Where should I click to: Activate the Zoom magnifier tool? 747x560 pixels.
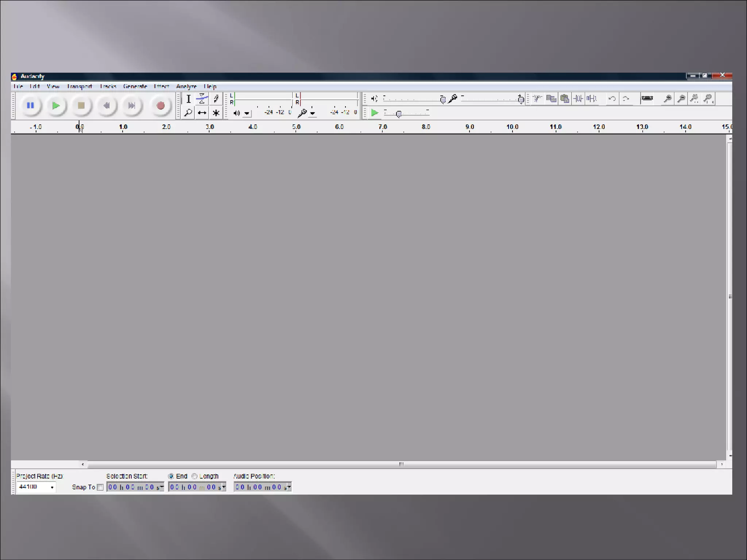pyautogui.click(x=188, y=113)
